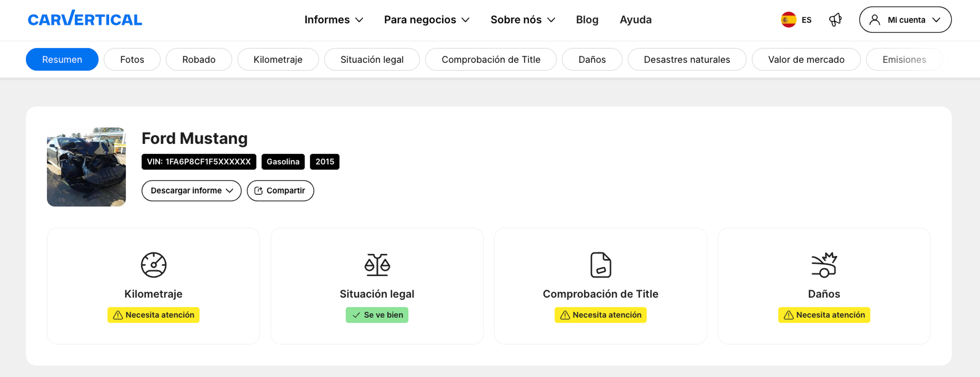This screenshot has height=377, width=980.
Task: Go to the Kilometraje tab
Action: pos(278,60)
